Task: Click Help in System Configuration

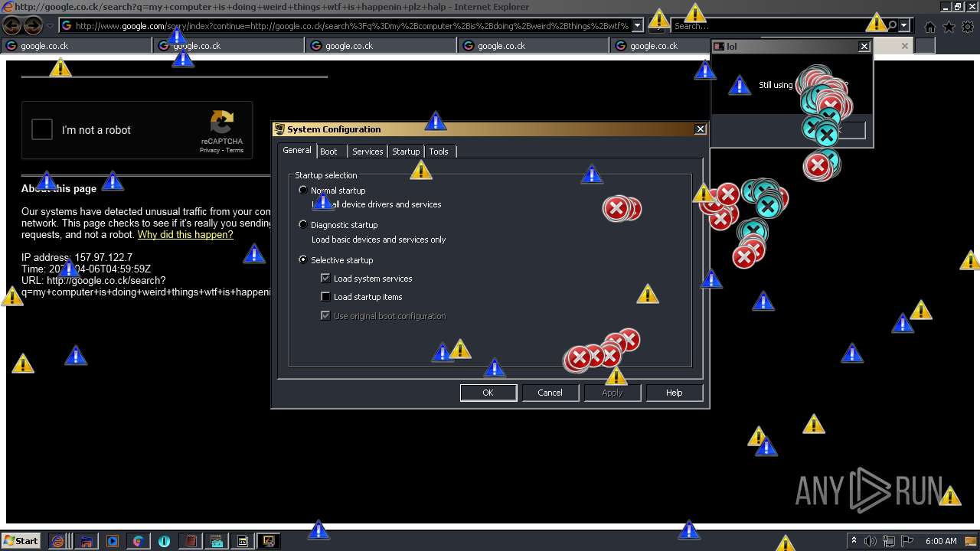Action: tap(674, 393)
